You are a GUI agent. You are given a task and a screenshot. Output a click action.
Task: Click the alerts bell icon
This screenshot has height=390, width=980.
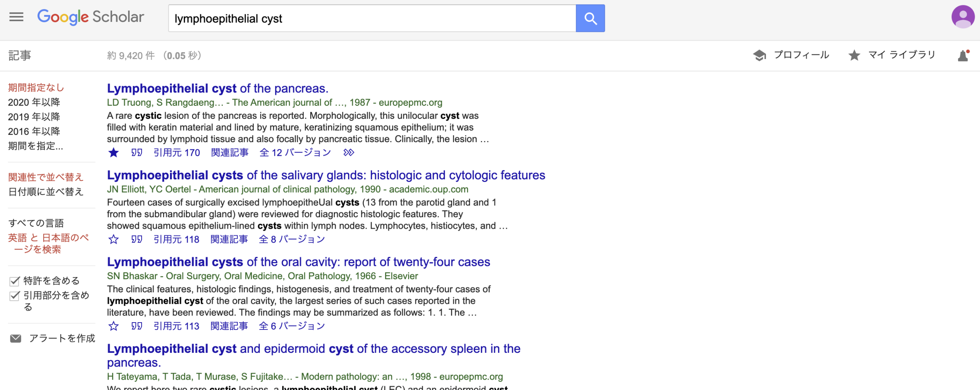pyautogui.click(x=963, y=56)
